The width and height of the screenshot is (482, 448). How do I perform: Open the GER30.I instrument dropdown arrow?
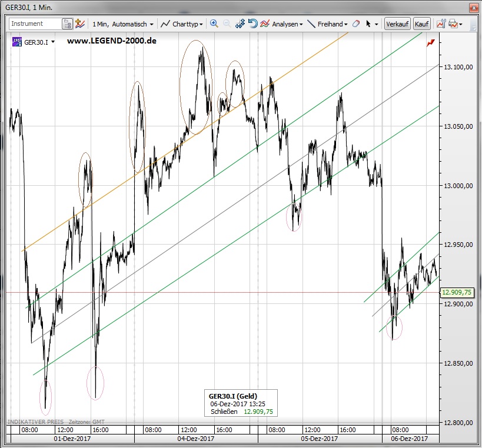pos(53,42)
